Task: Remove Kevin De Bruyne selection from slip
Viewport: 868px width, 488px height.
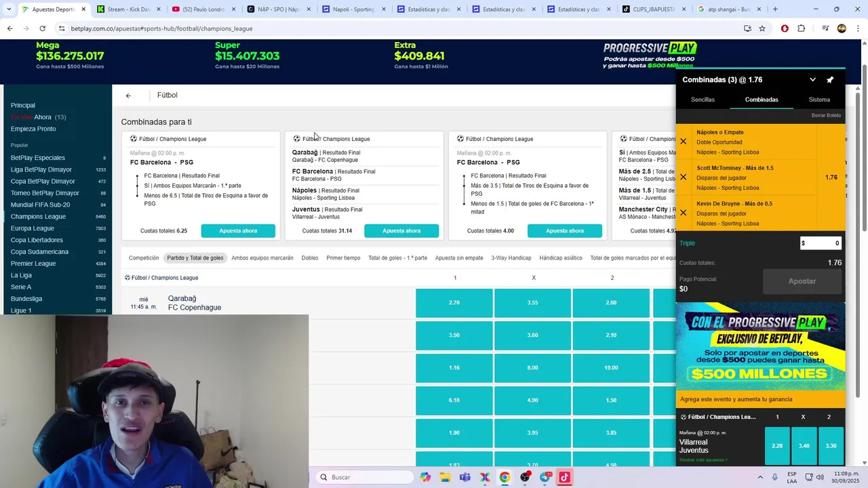Action: [x=684, y=213]
